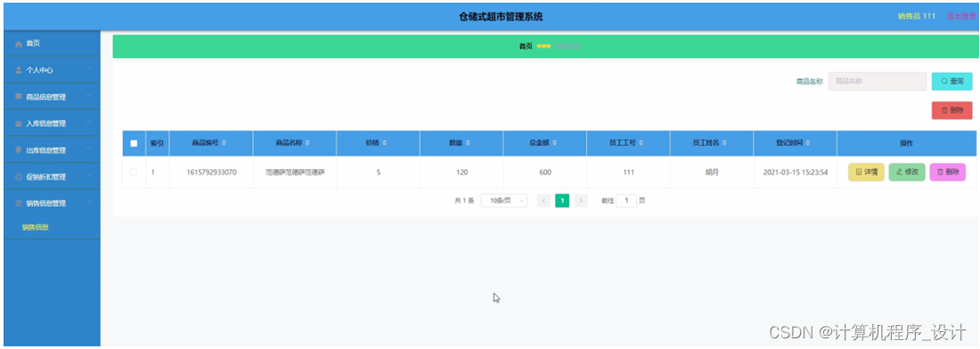
Task: Click the green 修改 button in row
Action: tap(907, 173)
